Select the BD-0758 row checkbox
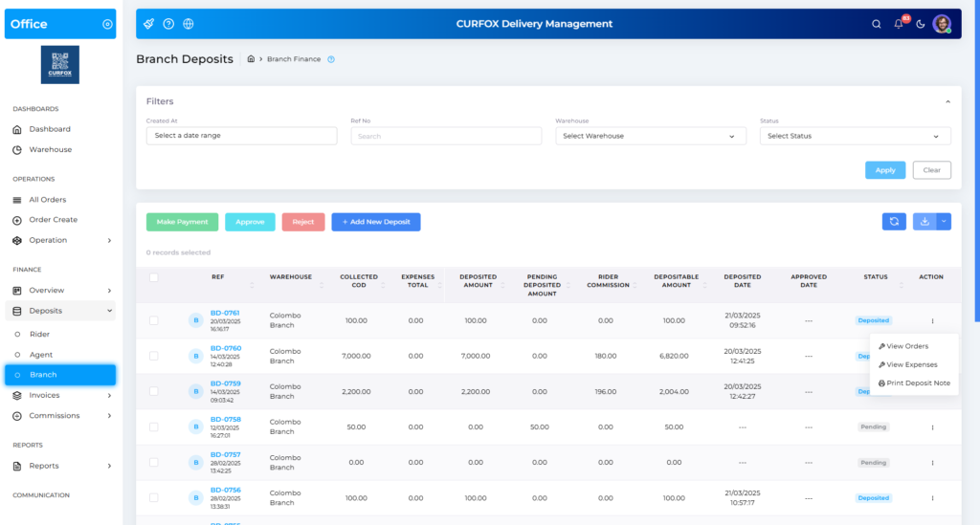The image size is (980, 525). click(154, 427)
